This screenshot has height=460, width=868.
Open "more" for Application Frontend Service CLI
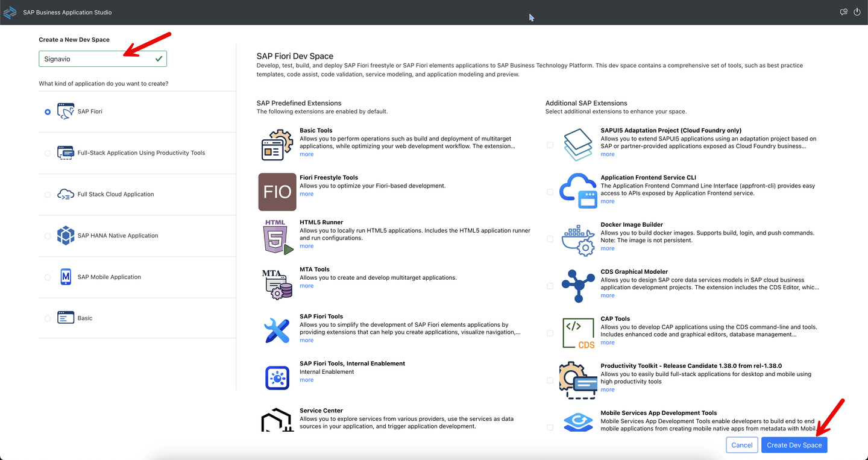point(608,201)
